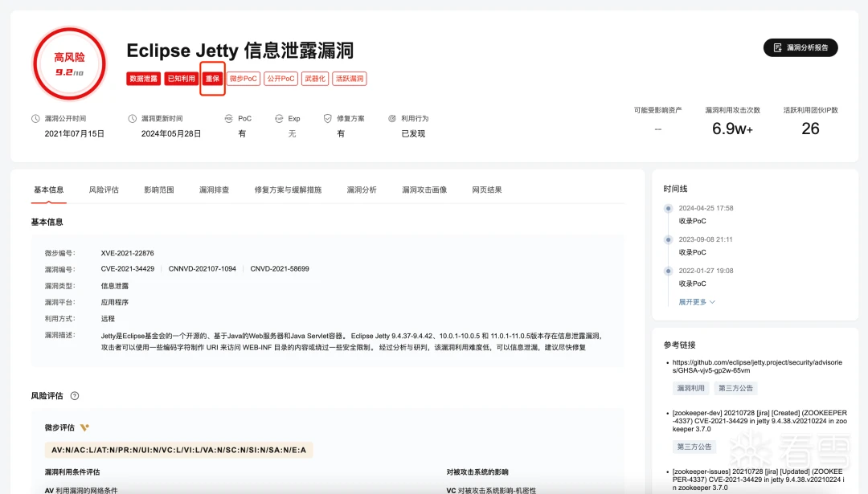This screenshot has height=494, width=868.
Task: Switch to the 漏洞攻击画像 tab
Action: [x=424, y=190]
